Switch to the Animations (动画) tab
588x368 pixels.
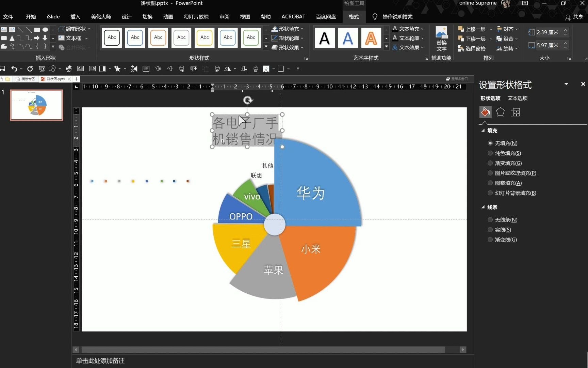(x=168, y=17)
